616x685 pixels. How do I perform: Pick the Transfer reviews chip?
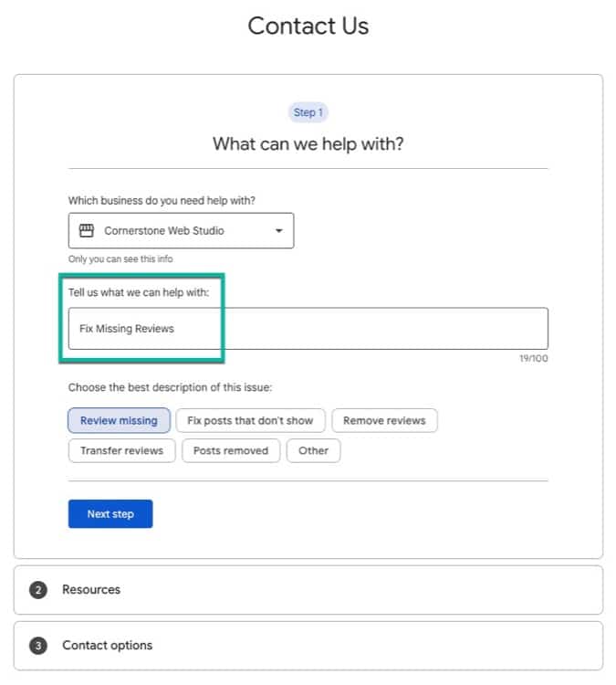click(x=121, y=451)
